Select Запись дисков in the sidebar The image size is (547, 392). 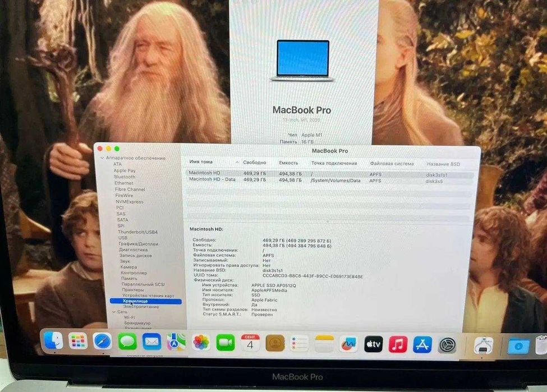click(x=135, y=256)
